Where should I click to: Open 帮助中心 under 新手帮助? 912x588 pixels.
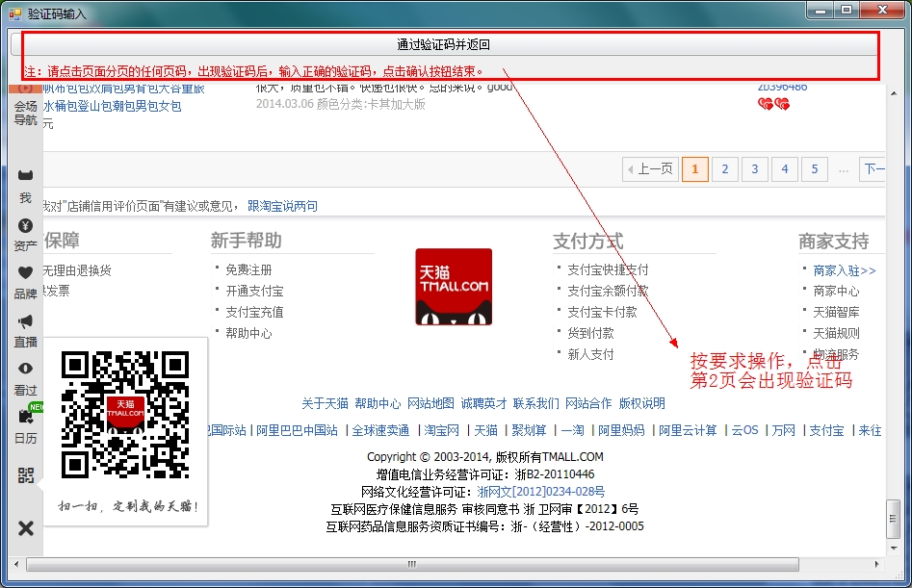248,334
